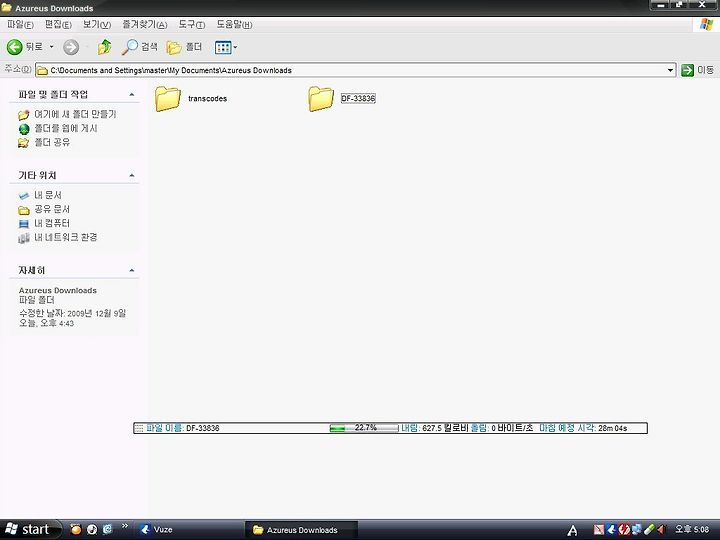Click the third quick launch icon

click(x=107, y=529)
